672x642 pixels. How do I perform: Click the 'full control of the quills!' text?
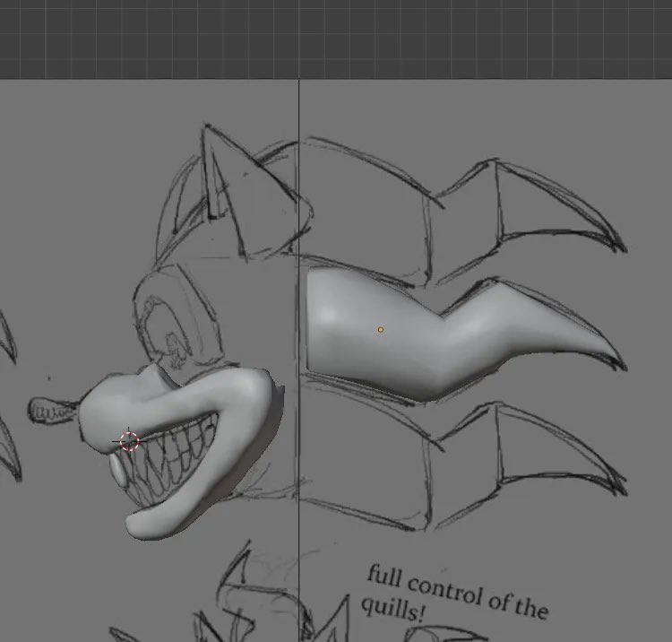(x=454, y=595)
